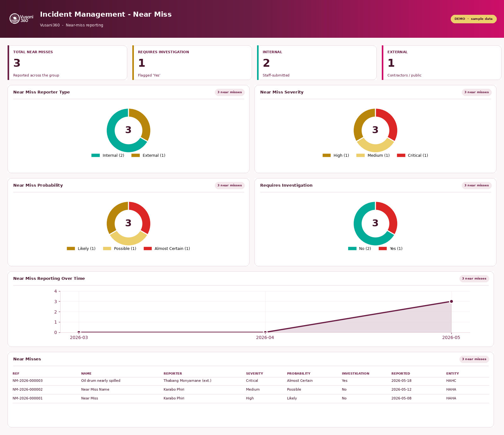Toggle the External (1) legend swatch
The image size is (504, 435).
click(x=135, y=155)
